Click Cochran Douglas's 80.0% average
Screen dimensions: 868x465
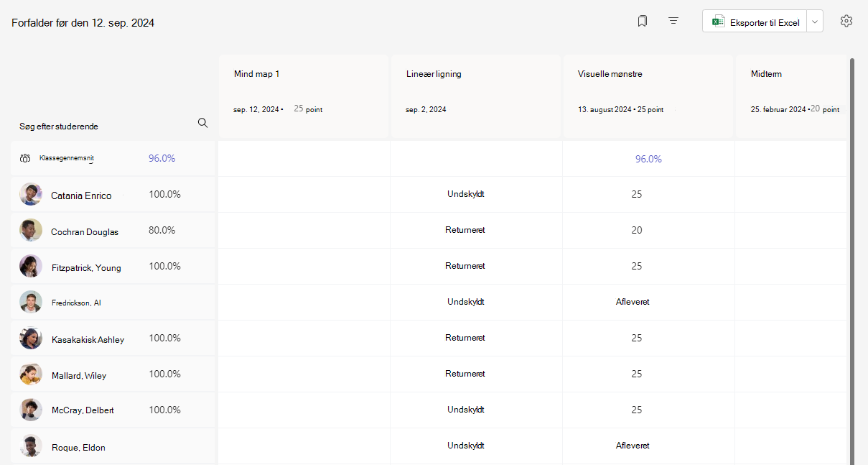(162, 230)
